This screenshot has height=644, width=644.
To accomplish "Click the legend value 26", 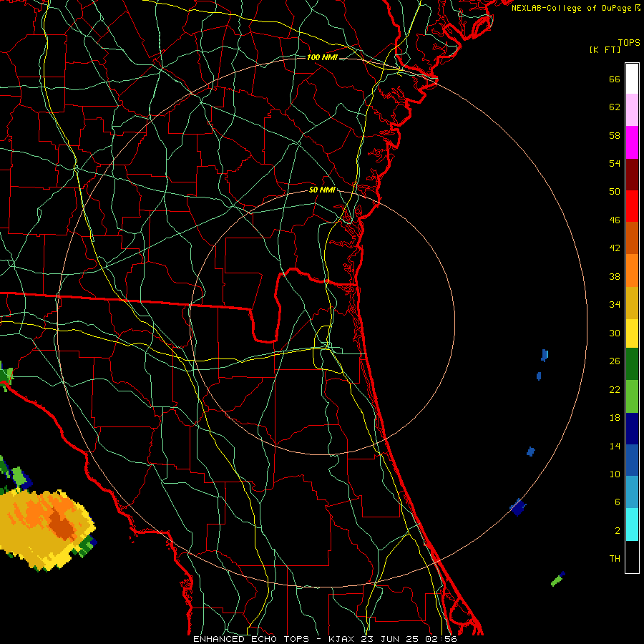I will tap(615, 361).
